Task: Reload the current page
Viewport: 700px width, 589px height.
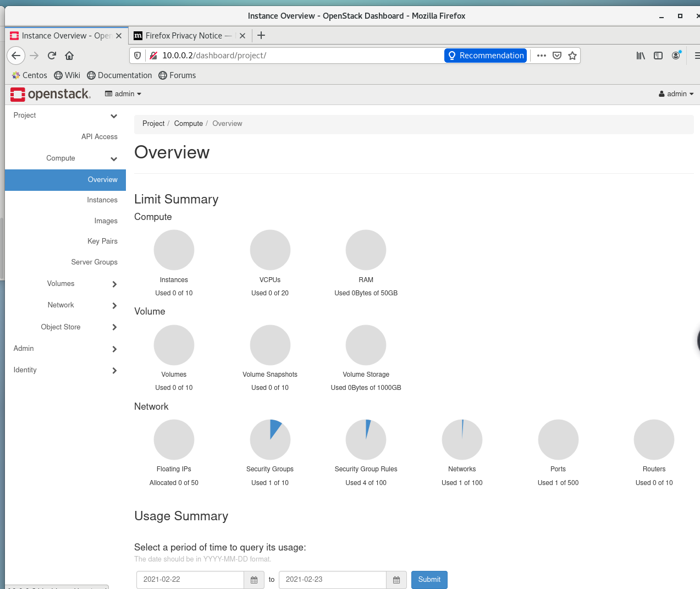Action: click(52, 56)
